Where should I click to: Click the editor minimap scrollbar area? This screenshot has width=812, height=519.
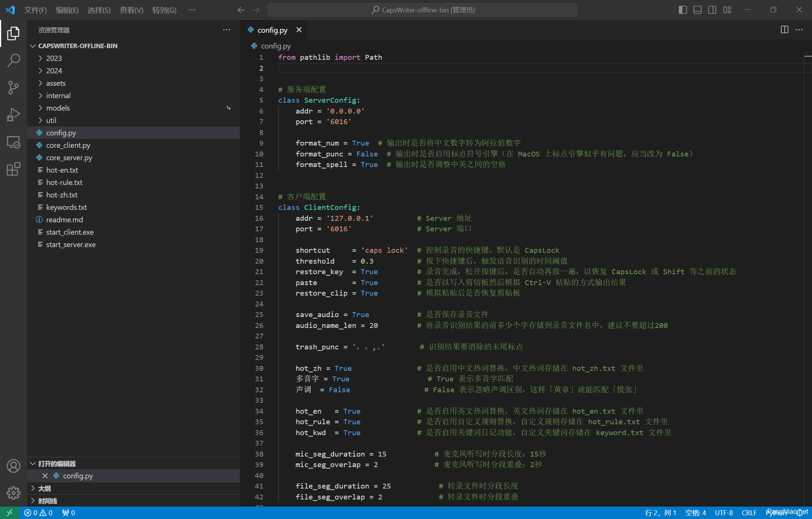[x=808, y=278]
